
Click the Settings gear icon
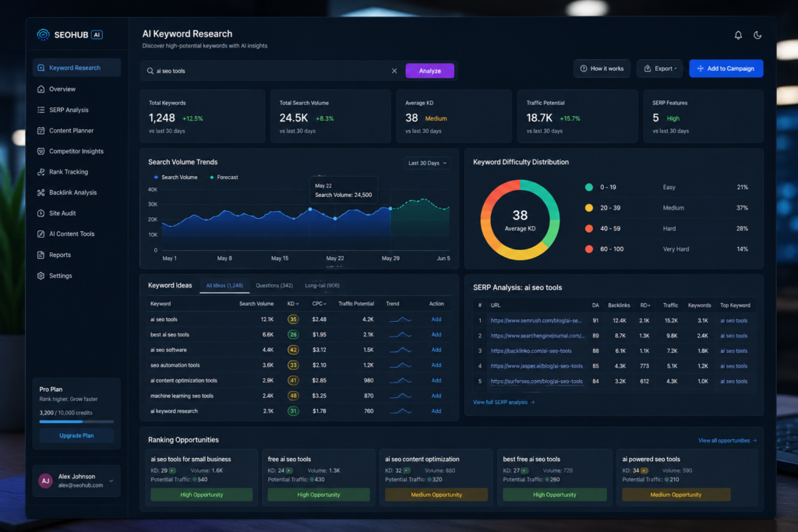coord(41,276)
